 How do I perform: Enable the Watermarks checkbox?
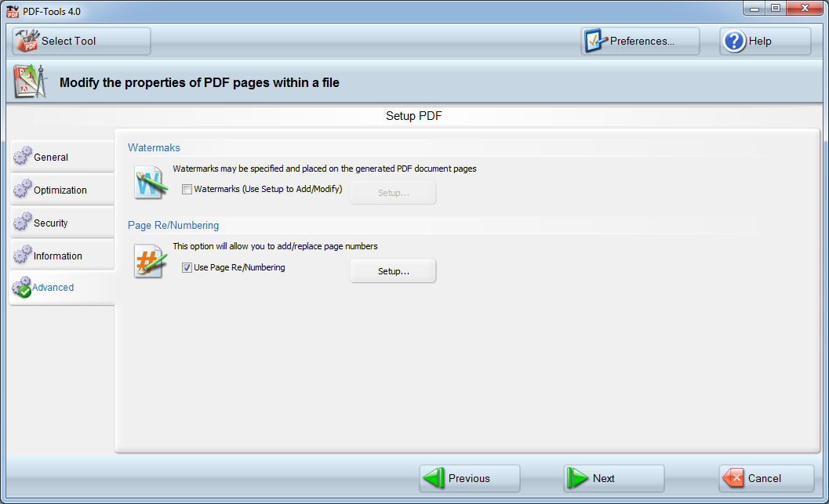186,189
